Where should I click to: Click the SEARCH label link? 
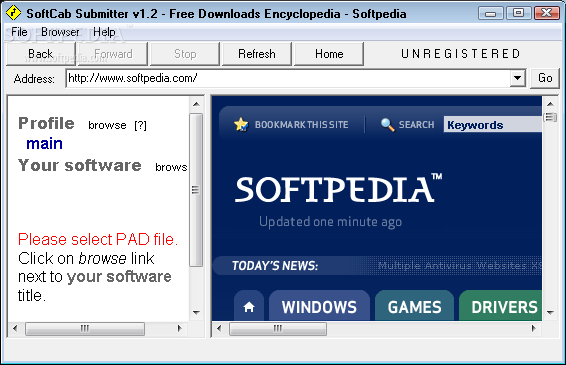tap(416, 125)
